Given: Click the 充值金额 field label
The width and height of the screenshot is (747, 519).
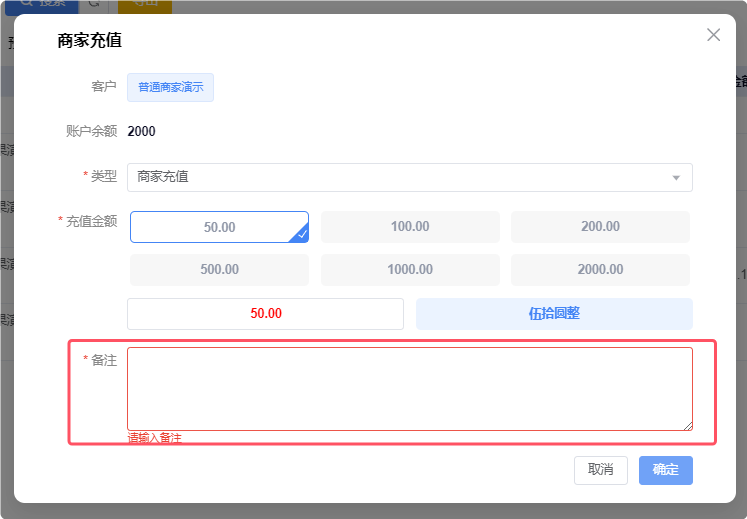Looking at the screenshot, I should coord(91,221).
